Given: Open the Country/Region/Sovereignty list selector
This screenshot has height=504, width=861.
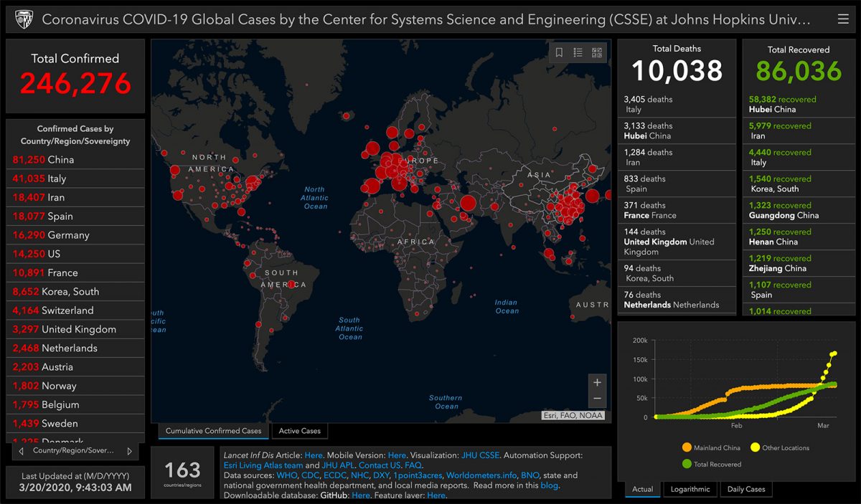Looking at the screenshot, I should (75, 451).
